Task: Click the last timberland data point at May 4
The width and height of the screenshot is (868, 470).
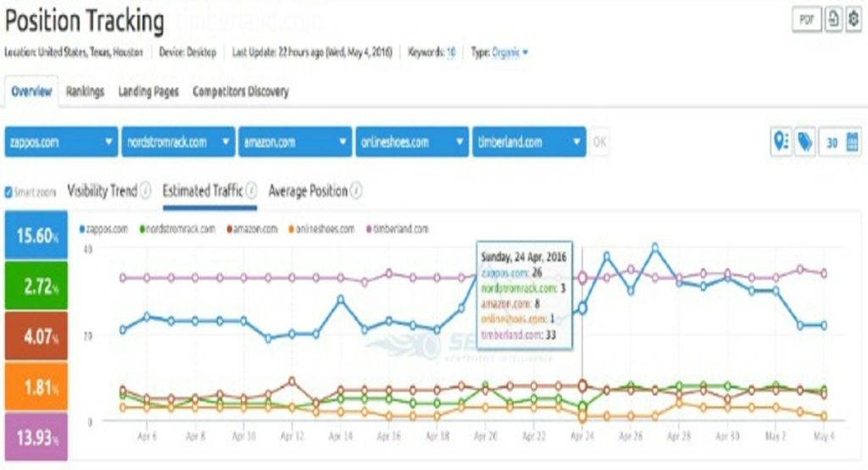Action: [x=824, y=274]
